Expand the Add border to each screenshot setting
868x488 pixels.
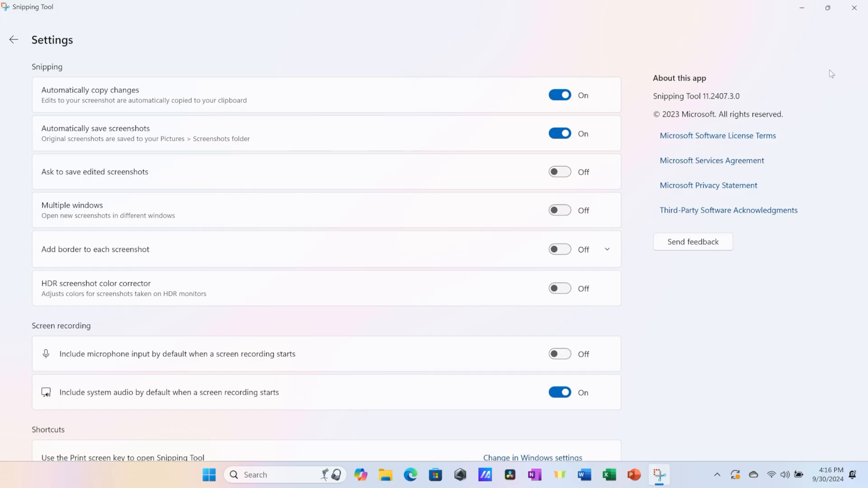click(x=607, y=249)
